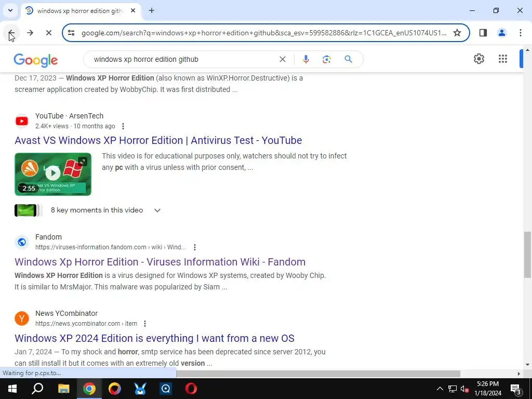Start voice search with microphone
Image resolution: width=532 pixels, height=399 pixels.
tap(305, 59)
